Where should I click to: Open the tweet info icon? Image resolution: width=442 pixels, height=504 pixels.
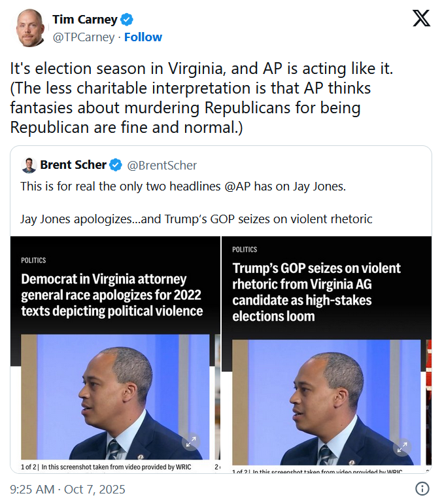pyautogui.click(x=422, y=489)
